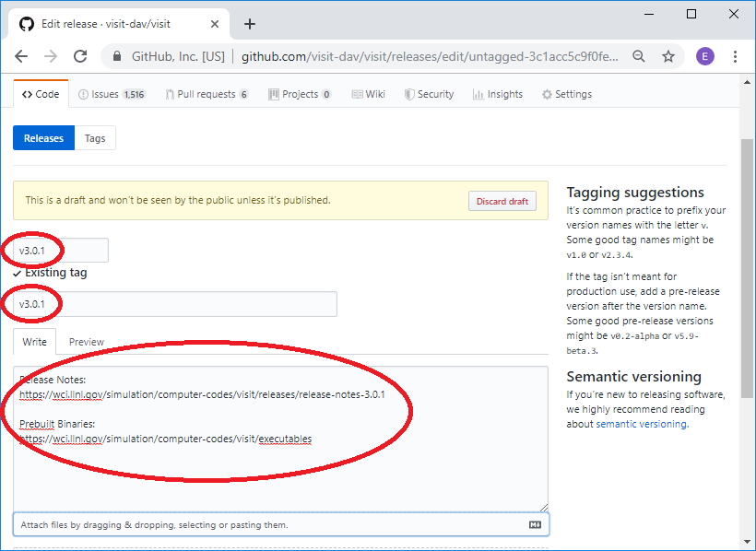Click the 'Existing tag' status text
The height and width of the screenshot is (551, 756).
(56, 273)
